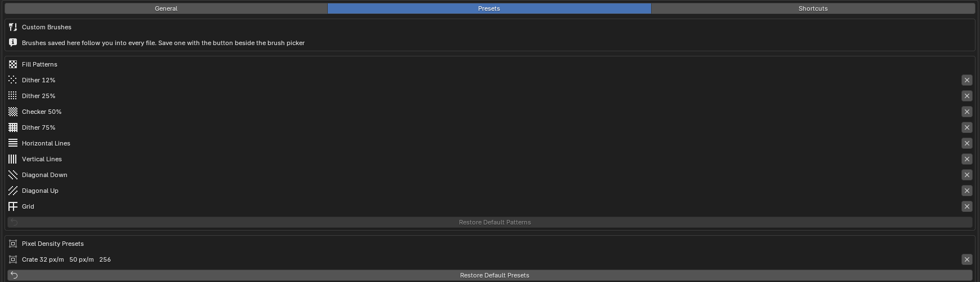Switch to the General tab
The height and width of the screenshot is (282, 980).
[x=166, y=8]
